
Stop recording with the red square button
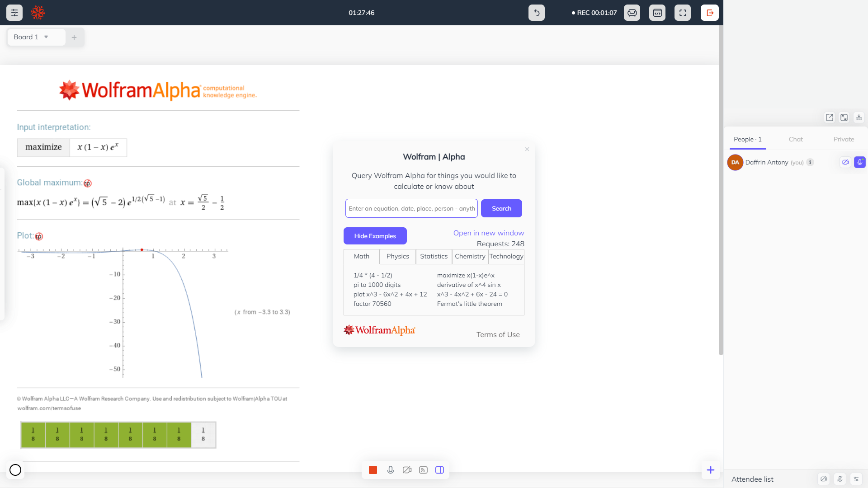coord(373,470)
